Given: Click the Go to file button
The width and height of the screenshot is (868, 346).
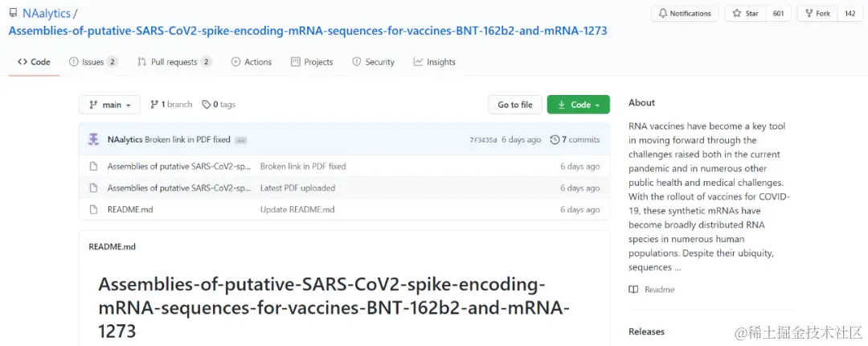Looking at the screenshot, I should coord(515,105).
